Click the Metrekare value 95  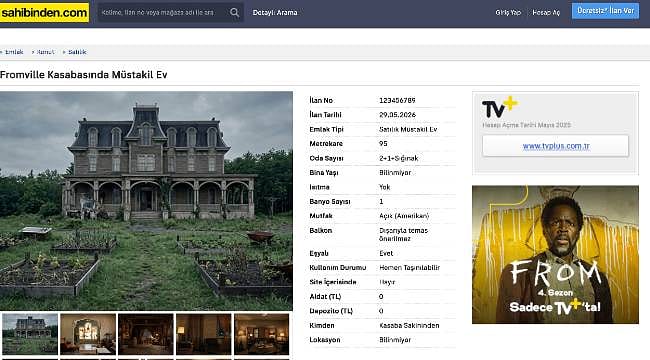[383, 144]
